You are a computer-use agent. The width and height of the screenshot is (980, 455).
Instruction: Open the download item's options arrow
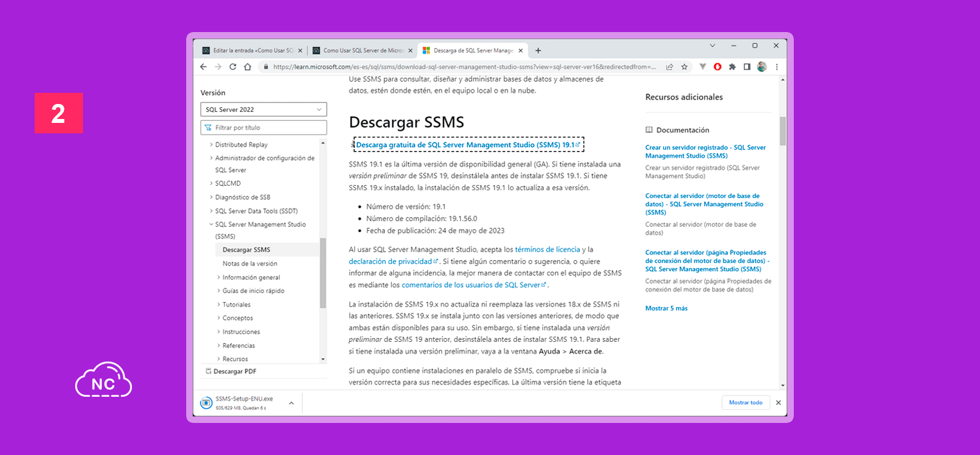pyautogui.click(x=291, y=403)
